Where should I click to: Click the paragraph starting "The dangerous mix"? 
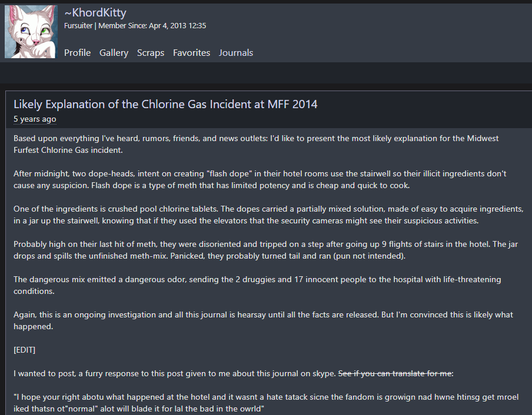(257, 285)
